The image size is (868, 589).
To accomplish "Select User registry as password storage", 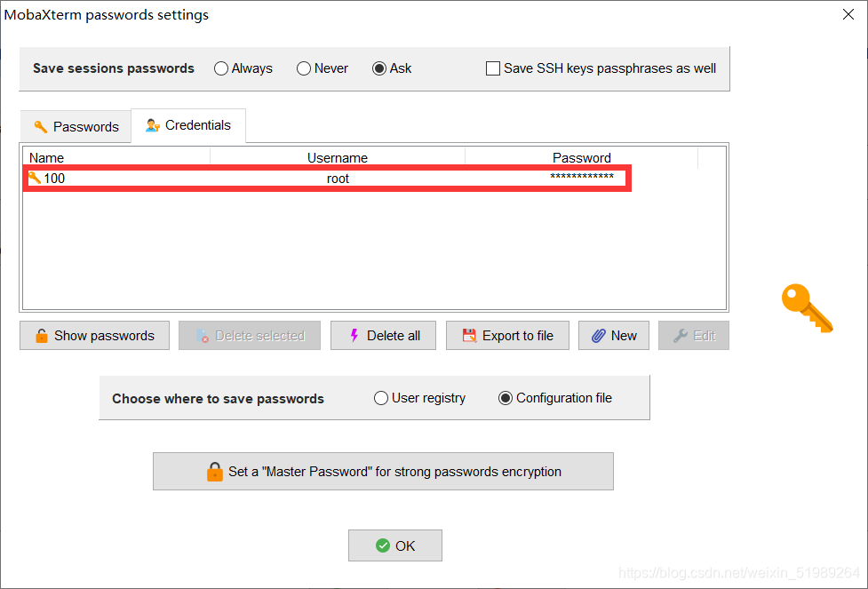I will coord(381,398).
